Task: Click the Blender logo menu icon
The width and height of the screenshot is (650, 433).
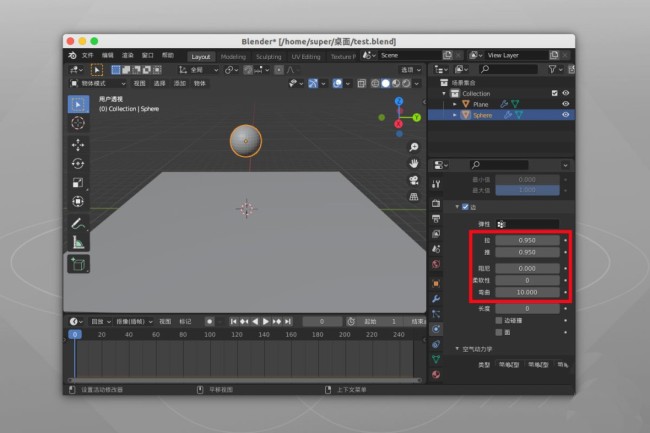Action: click(72, 55)
